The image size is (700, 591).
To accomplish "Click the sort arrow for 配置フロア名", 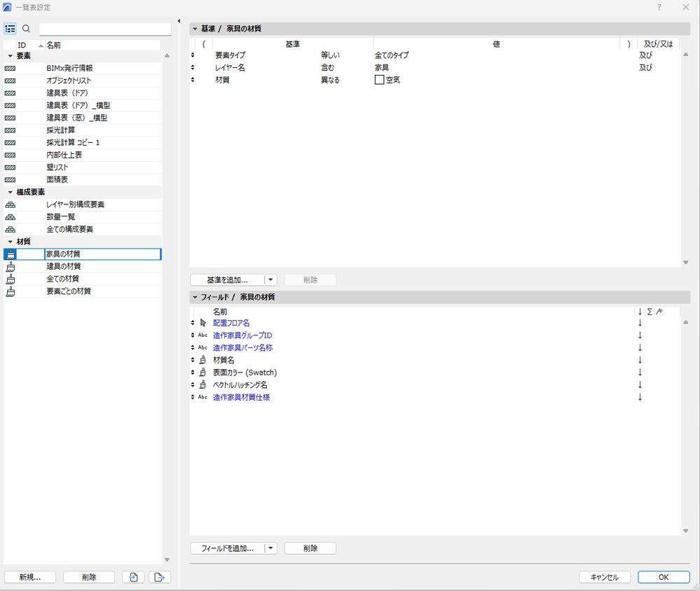I will [x=640, y=323].
